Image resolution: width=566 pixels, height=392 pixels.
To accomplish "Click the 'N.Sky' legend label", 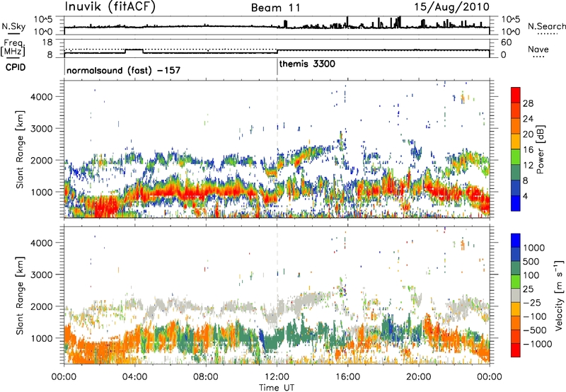I will click(13, 26).
